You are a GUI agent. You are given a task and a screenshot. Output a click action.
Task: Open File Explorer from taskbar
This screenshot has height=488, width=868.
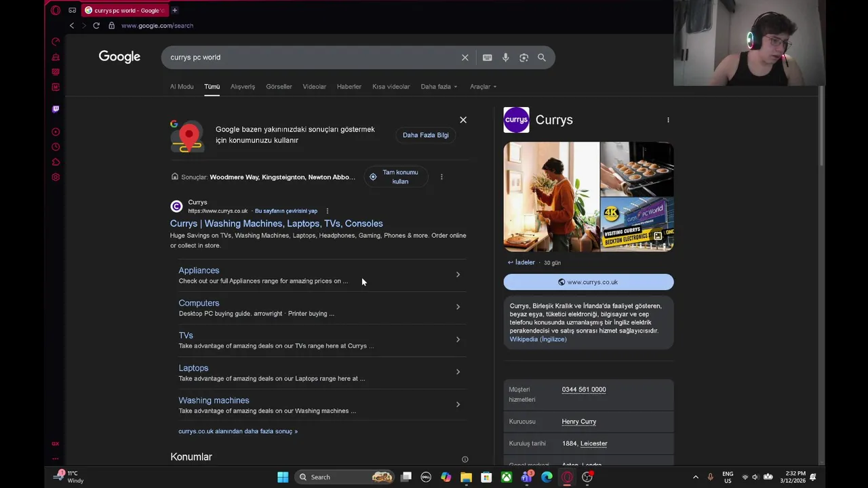click(x=466, y=477)
